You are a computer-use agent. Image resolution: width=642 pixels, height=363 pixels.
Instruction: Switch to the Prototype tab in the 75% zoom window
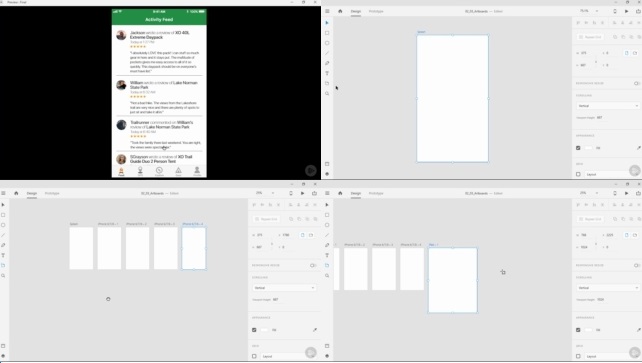(x=376, y=11)
